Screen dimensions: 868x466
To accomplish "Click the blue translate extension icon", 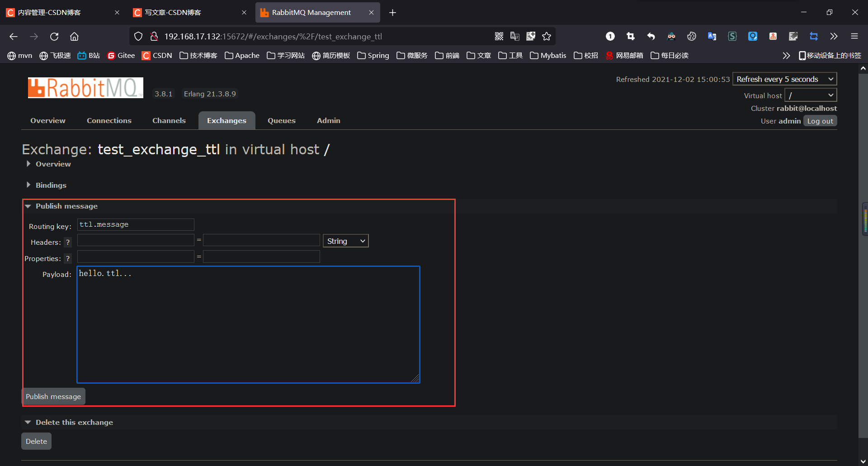I will (x=712, y=36).
